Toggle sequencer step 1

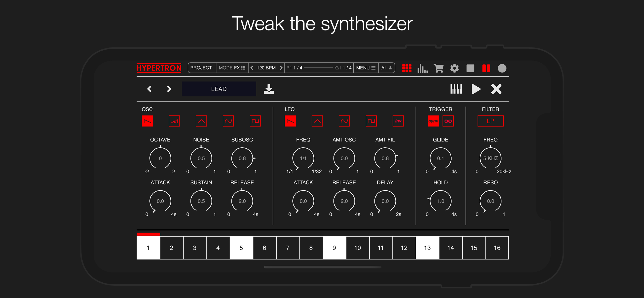(148, 248)
